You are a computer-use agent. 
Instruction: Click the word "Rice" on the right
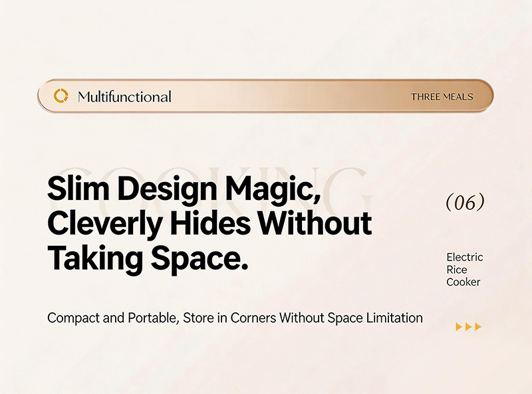point(457,270)
